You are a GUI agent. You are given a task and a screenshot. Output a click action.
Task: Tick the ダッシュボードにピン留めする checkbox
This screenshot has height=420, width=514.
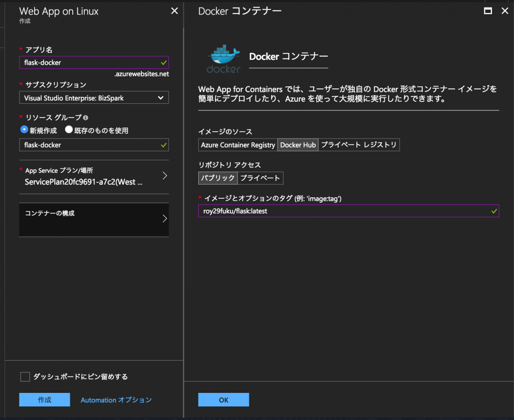click(25, 377)
